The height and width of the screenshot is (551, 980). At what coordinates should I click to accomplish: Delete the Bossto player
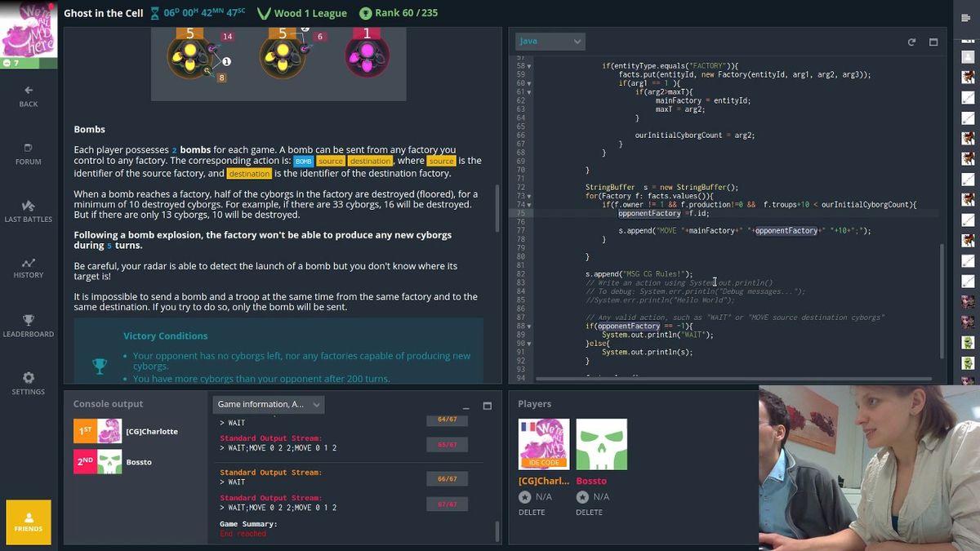pos(589,513)
